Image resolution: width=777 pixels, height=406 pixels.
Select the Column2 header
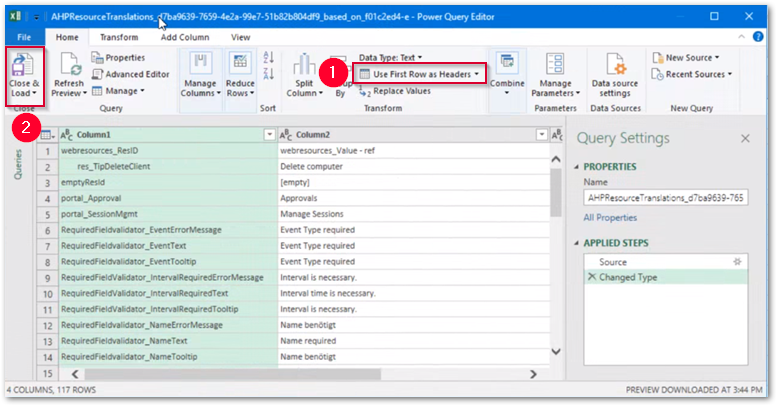click(x=413, y=135)
